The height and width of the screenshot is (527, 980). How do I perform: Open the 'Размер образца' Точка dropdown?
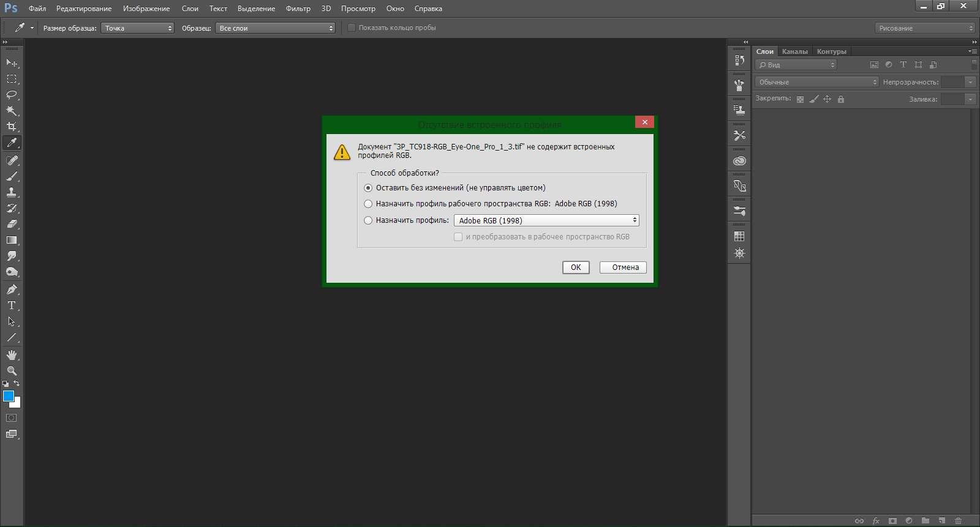(138, 28)
